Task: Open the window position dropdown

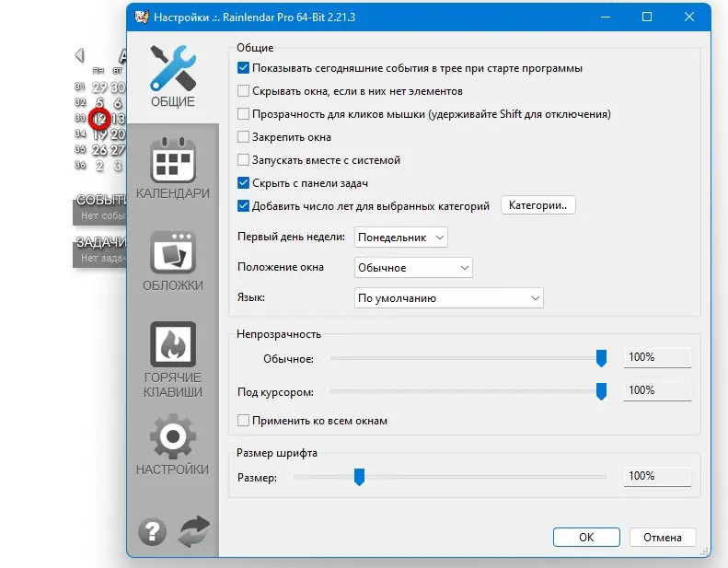Action: click(413, 268)
